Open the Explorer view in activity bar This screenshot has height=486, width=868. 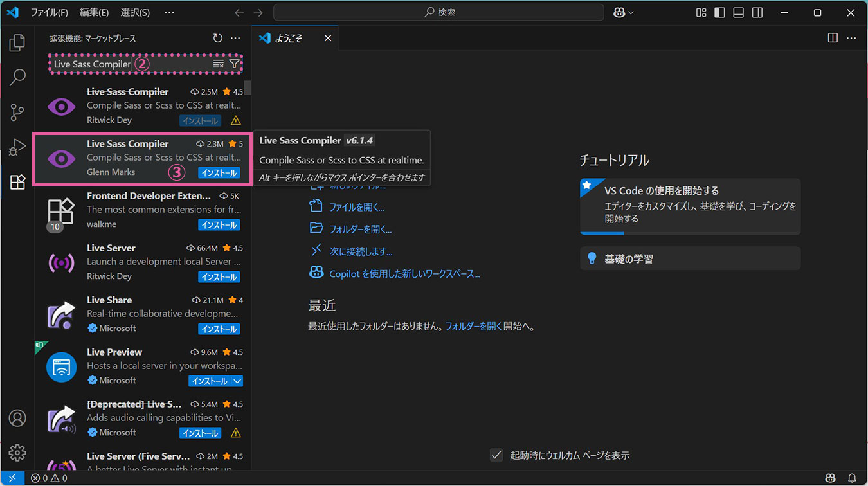pos(17,43)
